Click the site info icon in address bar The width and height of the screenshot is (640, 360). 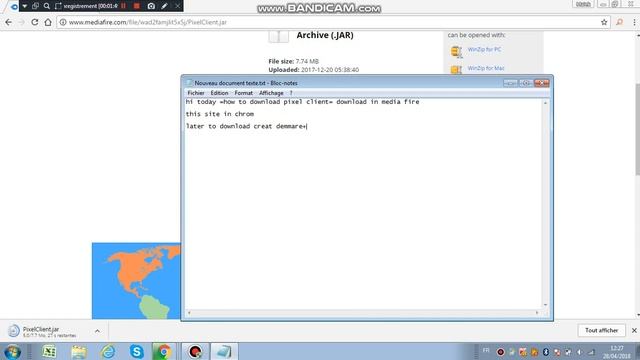click(63, 22)
